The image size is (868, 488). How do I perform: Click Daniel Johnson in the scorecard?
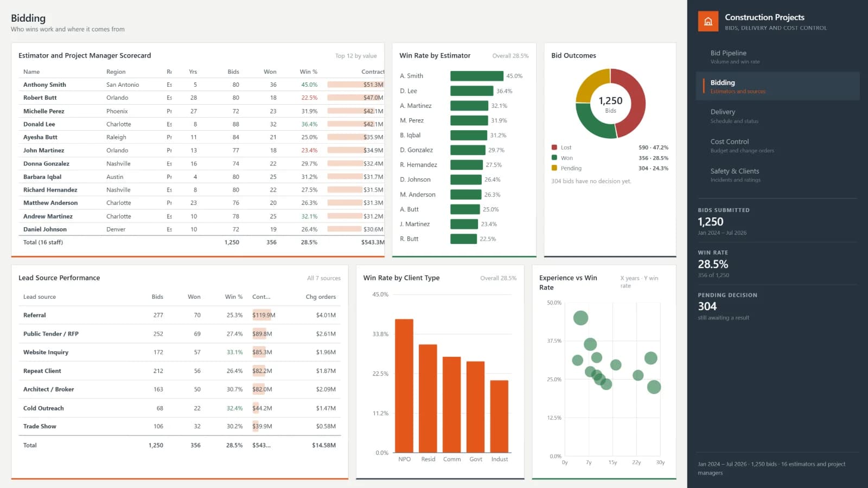coord(45,229)
